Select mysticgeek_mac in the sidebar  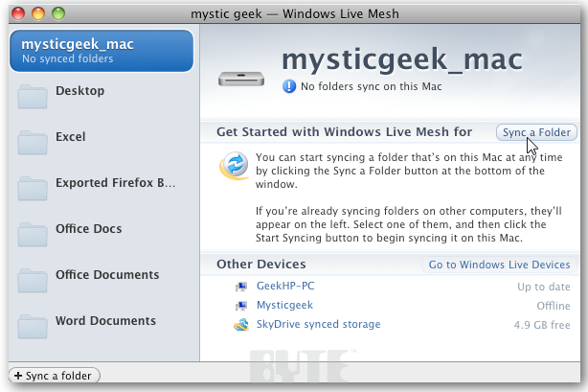100,50
